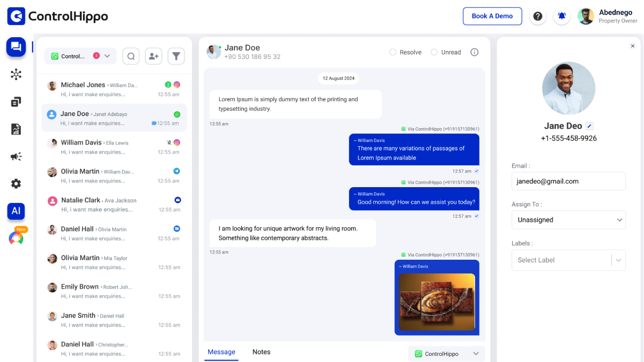Viewport: 644px width, 362px height.
Task: Open the campaigns megaphone icon
Action: tap(16, 156)
